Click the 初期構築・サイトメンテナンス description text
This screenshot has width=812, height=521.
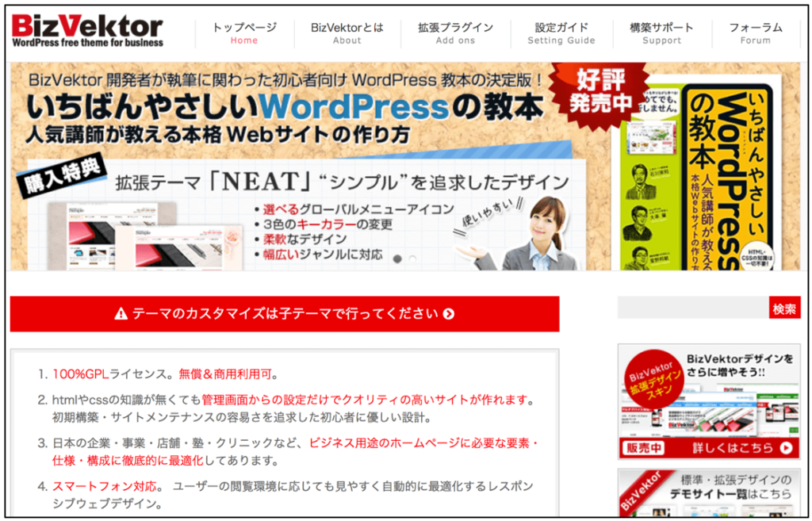[241, 417]
